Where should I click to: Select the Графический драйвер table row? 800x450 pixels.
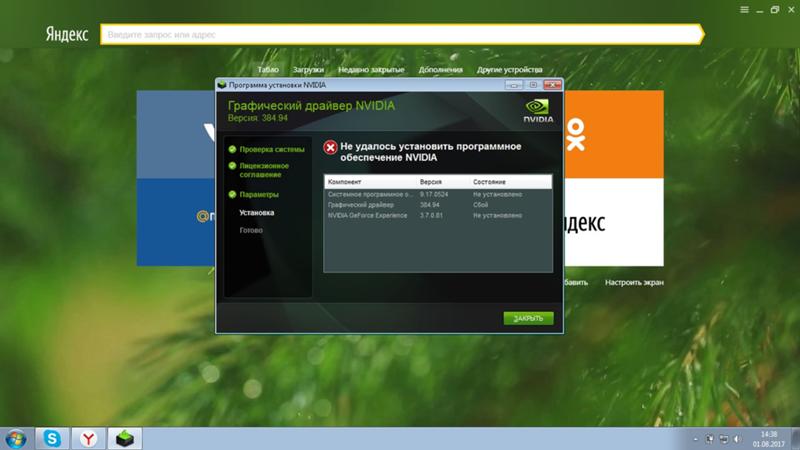438,205
